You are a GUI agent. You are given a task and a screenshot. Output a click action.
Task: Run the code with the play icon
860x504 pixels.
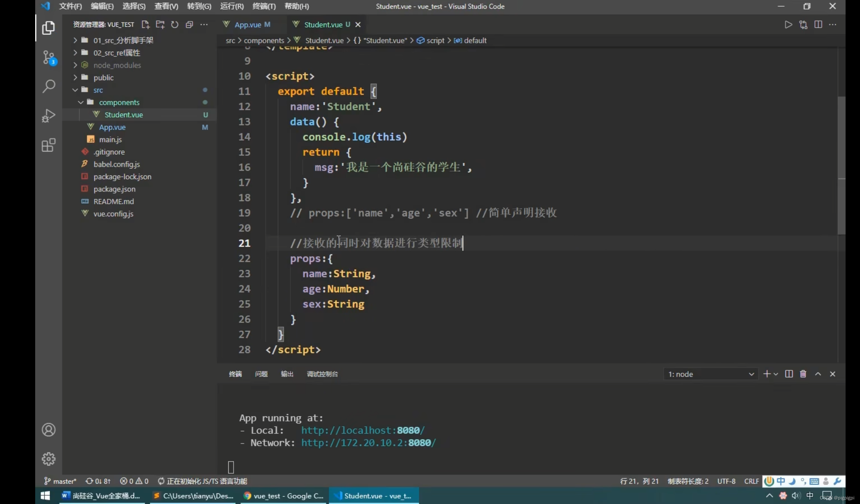pyautogui.click(x=788, y=25)
